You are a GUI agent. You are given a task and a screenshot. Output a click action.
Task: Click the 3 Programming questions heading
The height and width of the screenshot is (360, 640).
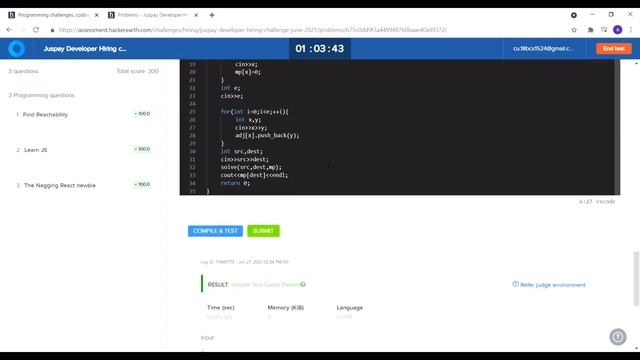tap(41, 95)
